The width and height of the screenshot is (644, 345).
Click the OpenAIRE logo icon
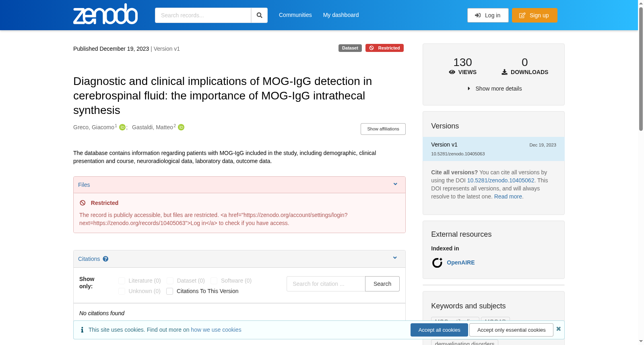[437, 263]
